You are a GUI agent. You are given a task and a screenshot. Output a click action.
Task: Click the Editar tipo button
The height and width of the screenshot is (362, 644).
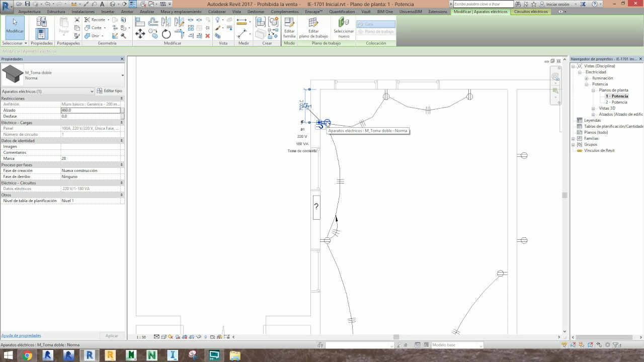pos(109,91)
